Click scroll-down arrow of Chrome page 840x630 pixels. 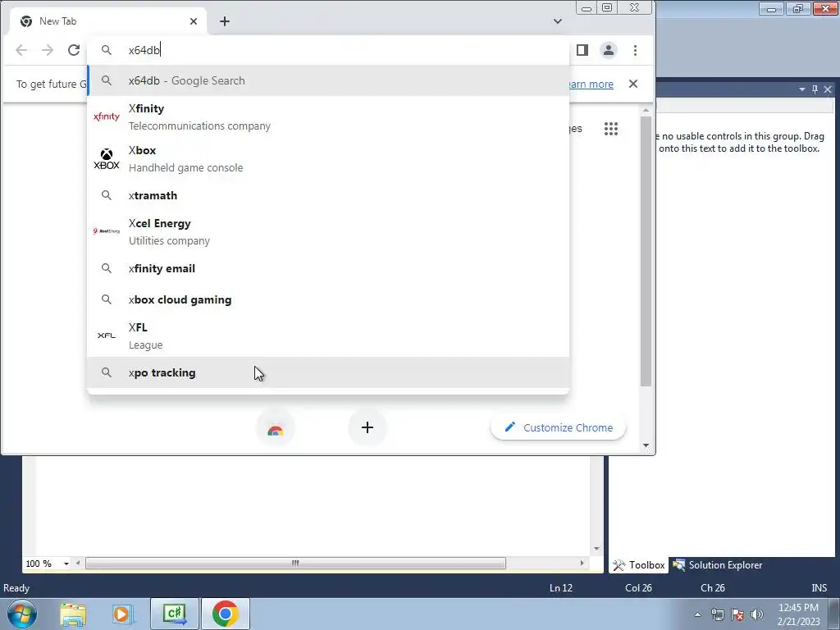(x=646, y=445)
